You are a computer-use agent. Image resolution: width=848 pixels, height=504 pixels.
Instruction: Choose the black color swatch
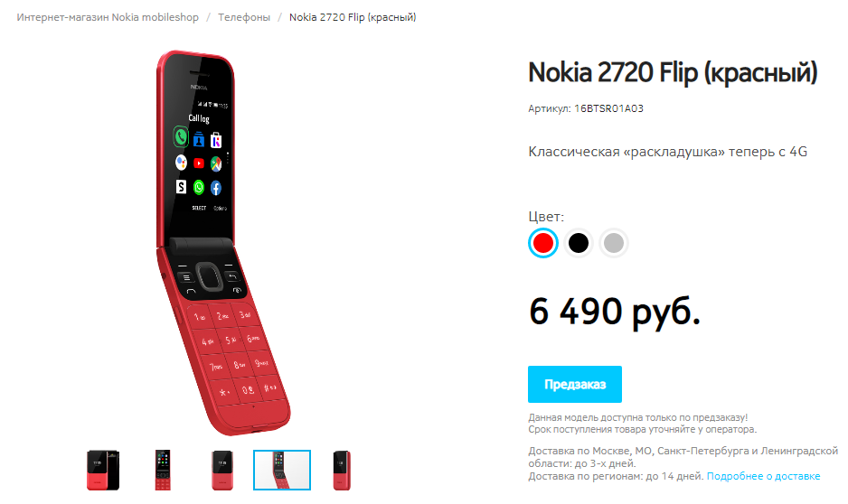click(x=578, y=243)
